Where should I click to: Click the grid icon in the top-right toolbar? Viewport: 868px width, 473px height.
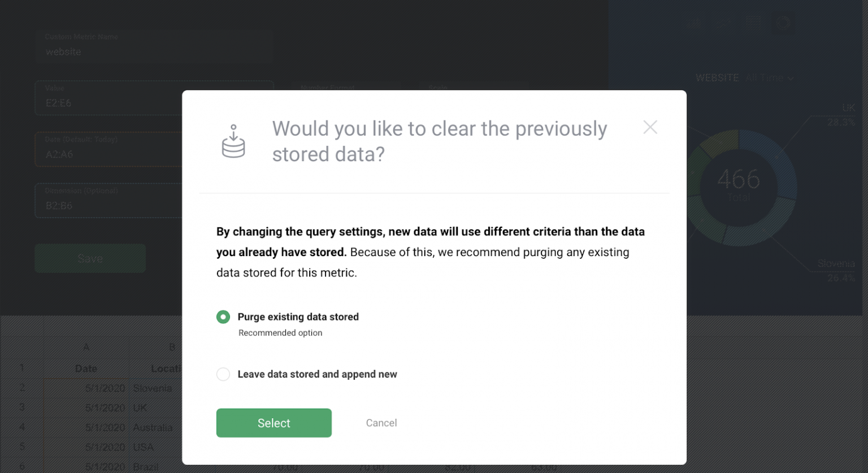pos(753,23)
